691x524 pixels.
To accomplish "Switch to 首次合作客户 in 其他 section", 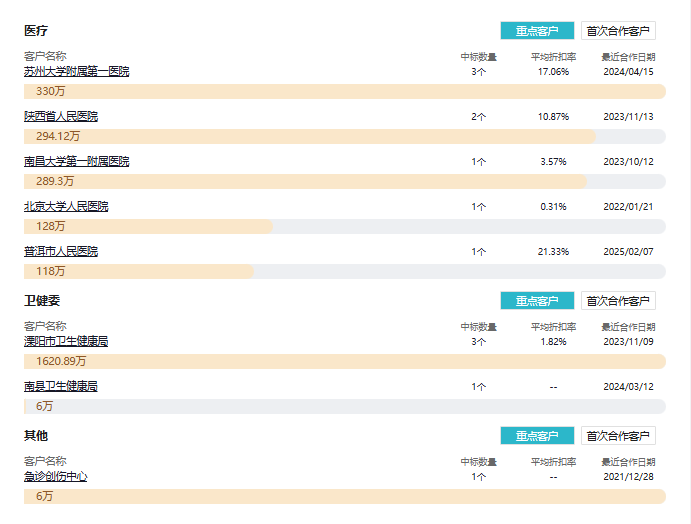I will coord(618,436).
